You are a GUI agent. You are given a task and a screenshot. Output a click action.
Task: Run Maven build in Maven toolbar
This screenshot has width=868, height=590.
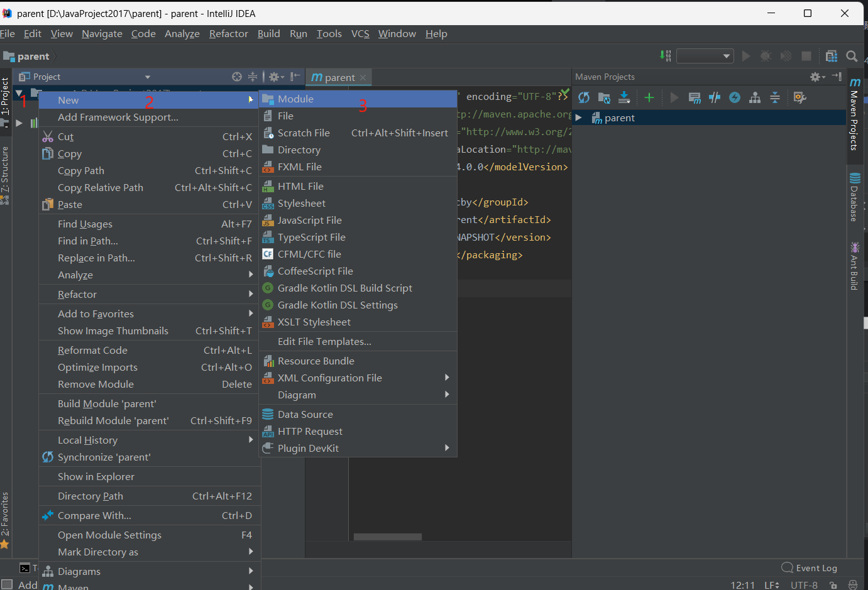[x=674, y=97]
